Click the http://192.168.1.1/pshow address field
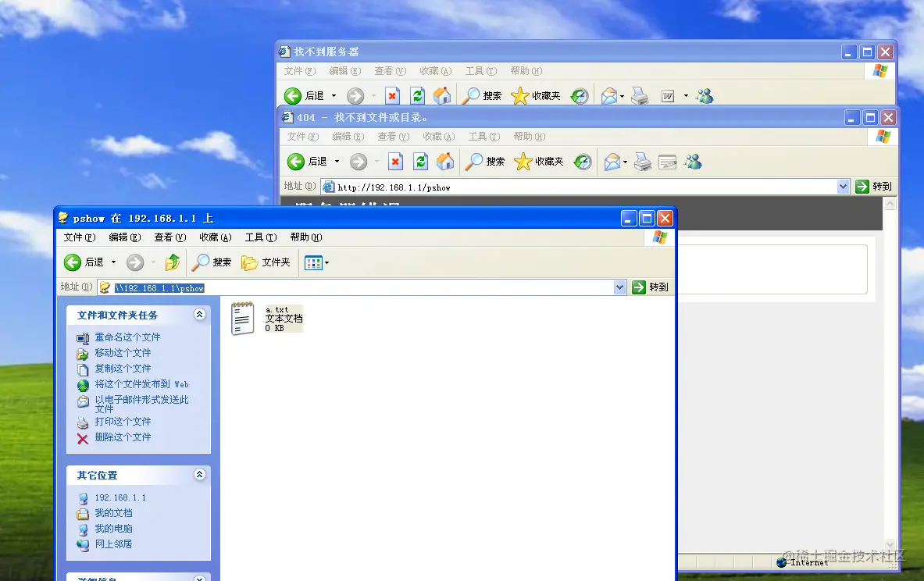The height and width of the screenshot is (581, 924). (x=580, y=187)
